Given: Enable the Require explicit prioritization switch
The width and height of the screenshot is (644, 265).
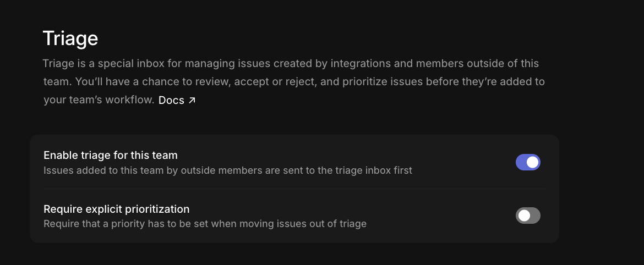Looking at the screenshot, I should tap(528, 216).
